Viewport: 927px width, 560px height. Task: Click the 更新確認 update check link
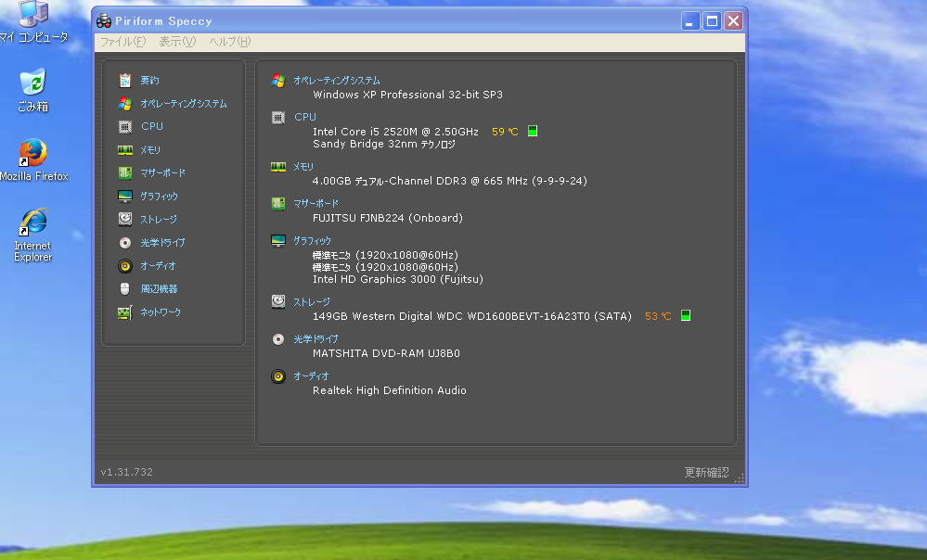point(706,472)
